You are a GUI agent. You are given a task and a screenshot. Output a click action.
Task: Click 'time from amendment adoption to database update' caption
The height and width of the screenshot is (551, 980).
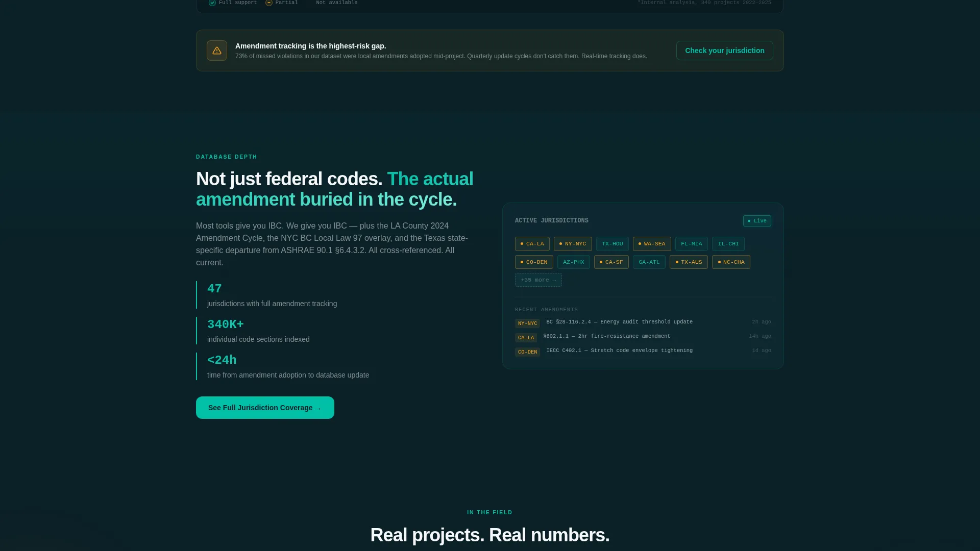[288, 375]
